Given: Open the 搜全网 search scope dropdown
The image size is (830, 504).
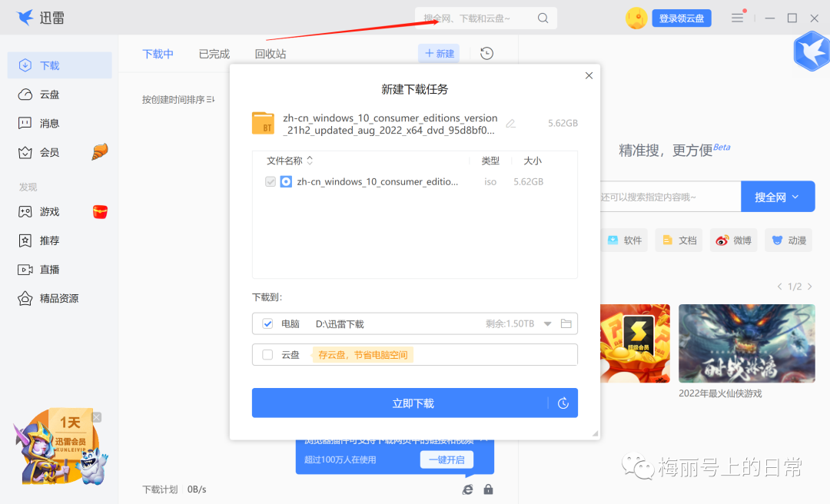Looking at the screenshot, I should click(x=778, y=197).
